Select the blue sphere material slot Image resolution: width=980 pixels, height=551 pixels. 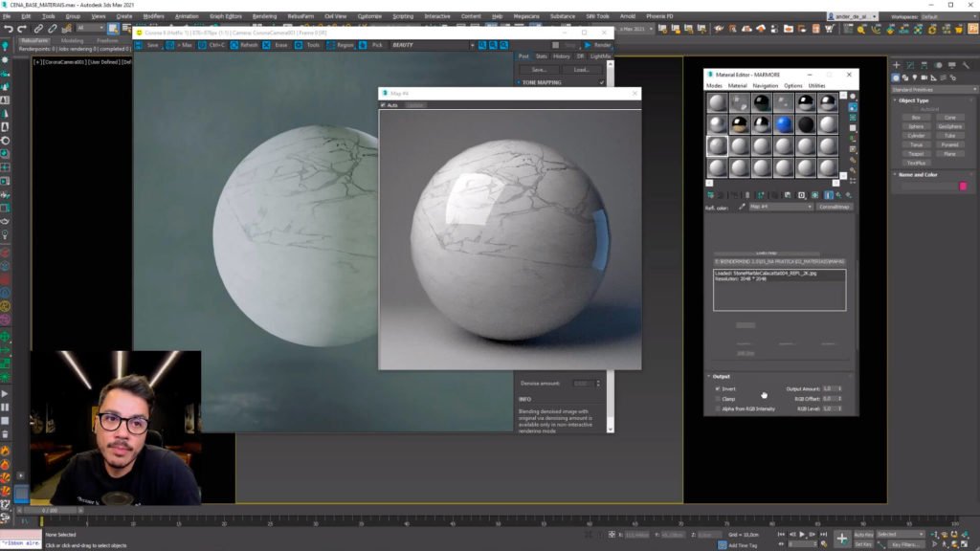[x=784, y=123]
